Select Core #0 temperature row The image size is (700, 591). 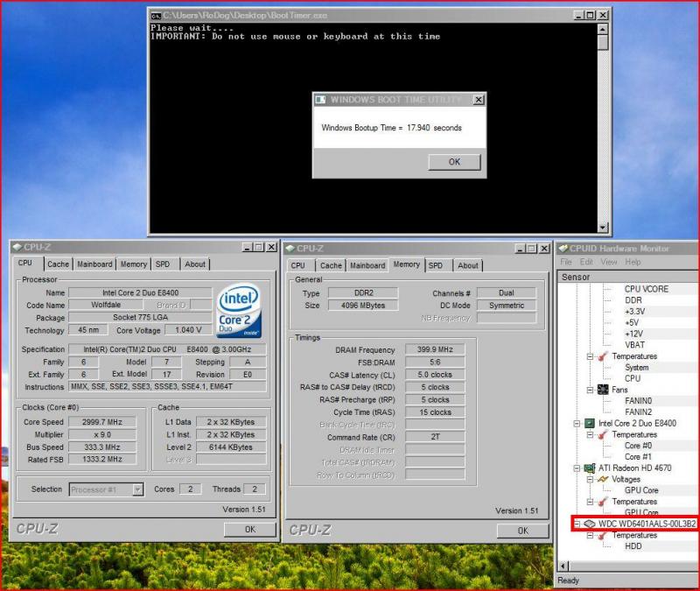[638, 446]
